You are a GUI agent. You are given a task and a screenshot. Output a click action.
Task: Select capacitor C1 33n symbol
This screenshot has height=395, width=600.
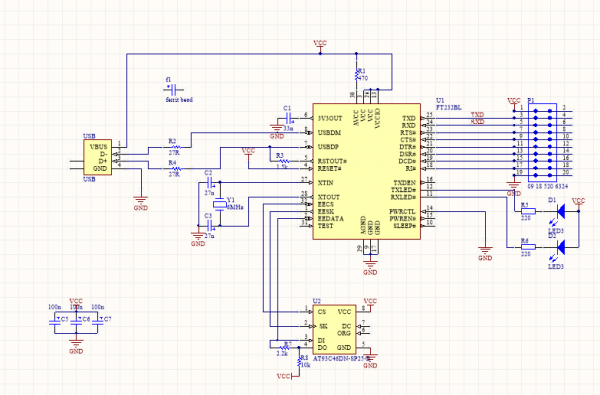(x=289, y=118)
